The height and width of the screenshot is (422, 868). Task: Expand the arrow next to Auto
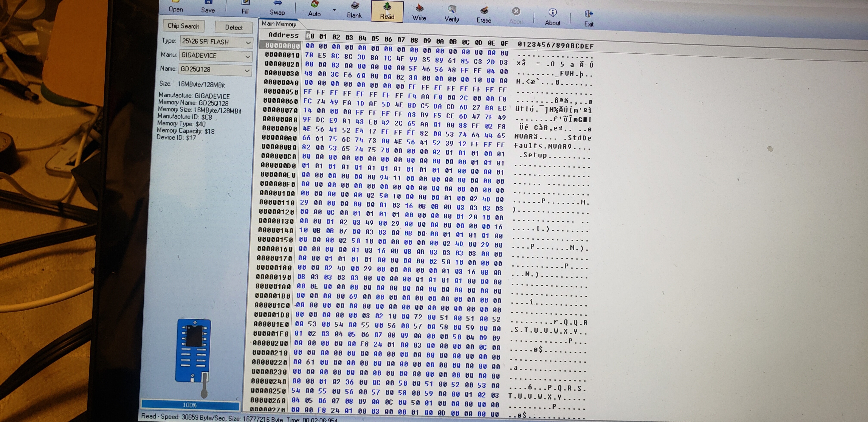pos(334,10)
